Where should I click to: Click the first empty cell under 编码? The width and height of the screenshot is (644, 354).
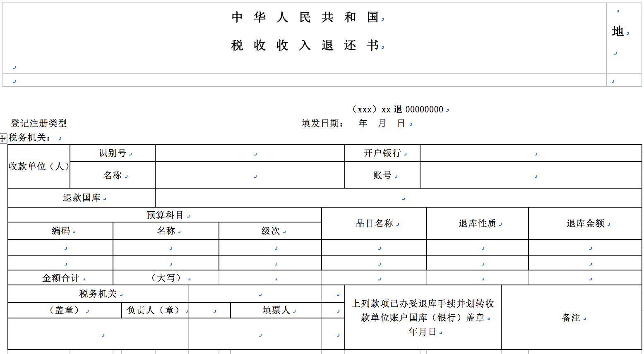[x=60, y=247]
